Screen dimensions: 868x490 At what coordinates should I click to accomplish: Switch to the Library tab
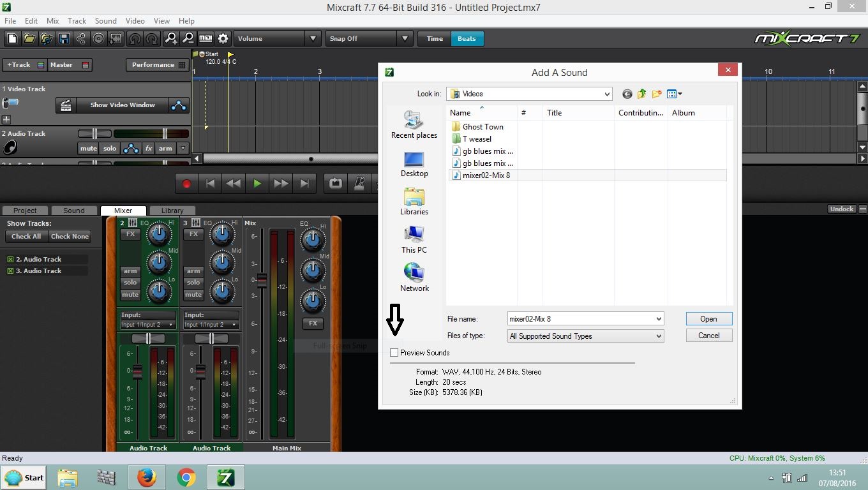pyautogui.click(x=172, y=211)
